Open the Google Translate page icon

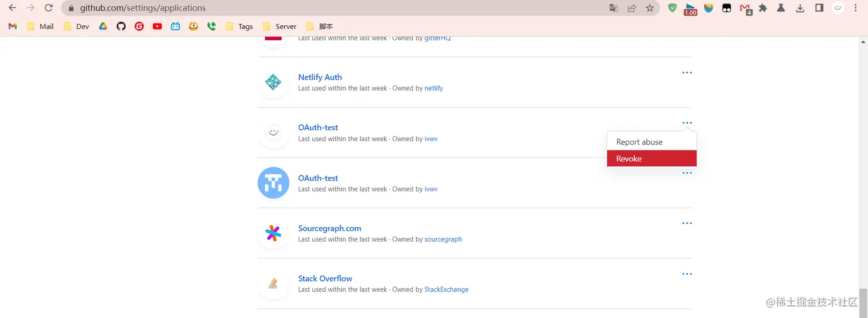tap(614, 8)
